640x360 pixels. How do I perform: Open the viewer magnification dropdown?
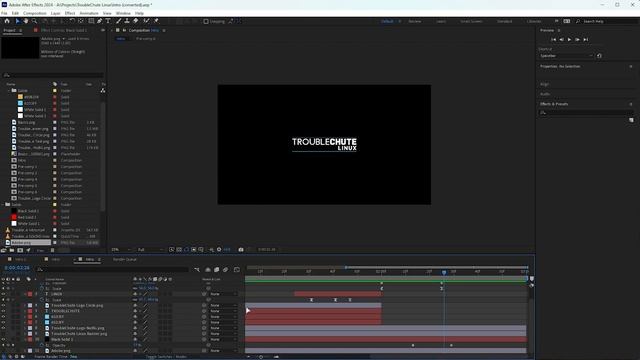pos(121,249)
